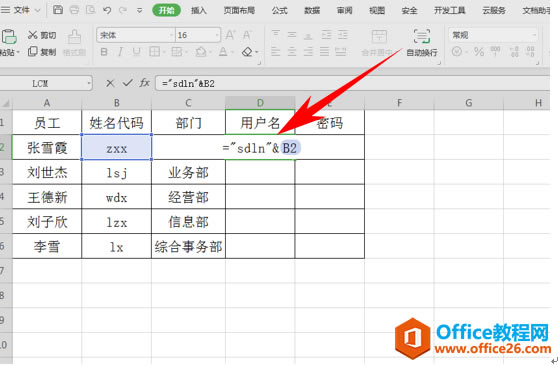Click the fx Insert Function button

pyautogui.click(x=144, y=83)
